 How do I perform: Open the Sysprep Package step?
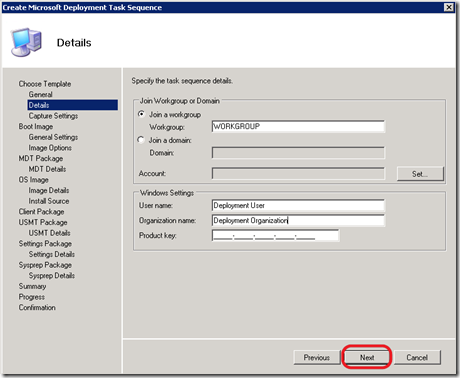pyautogui.click(x=45, y=265)
